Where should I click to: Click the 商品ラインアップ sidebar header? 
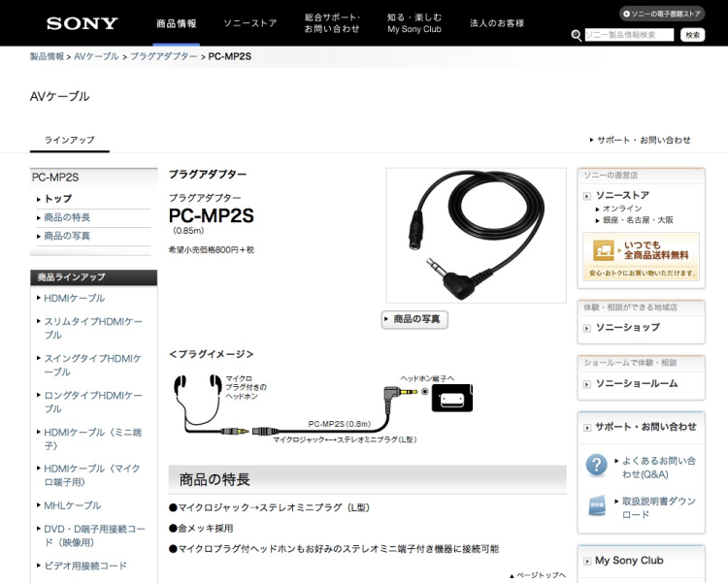94,277
